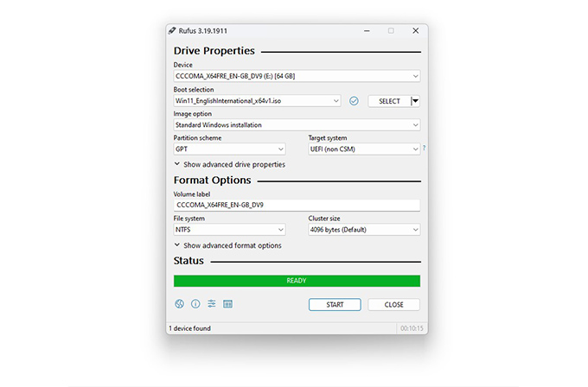Show the about information icon
This screenshot has height=387, width=588.
pyautogui.click(x=195, y=304)
